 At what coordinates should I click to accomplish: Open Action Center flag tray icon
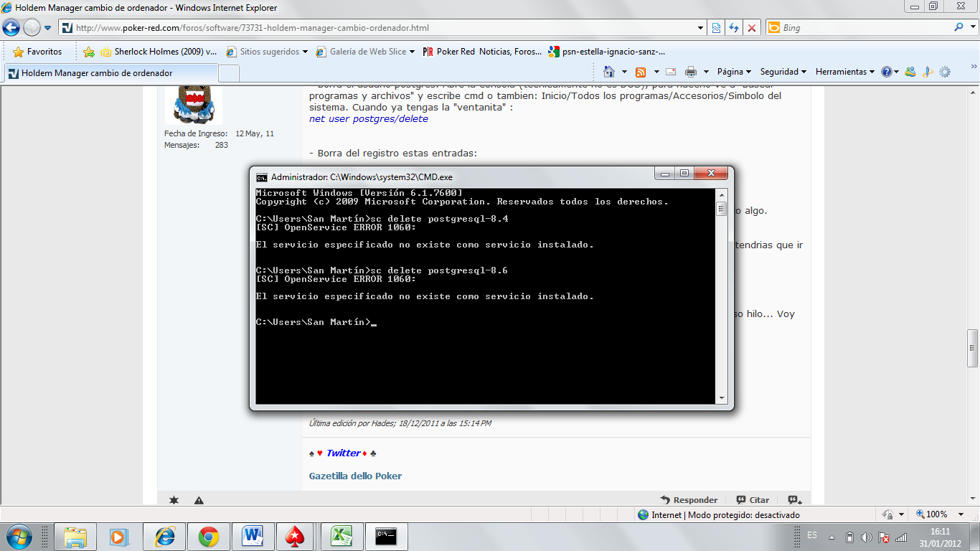(884, 537)
